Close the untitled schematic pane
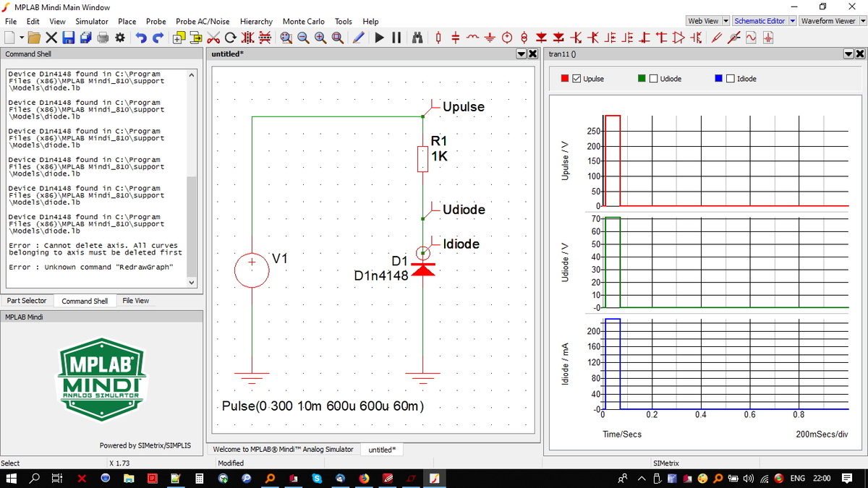This screenshot has width=868, height=488. pyautogui.click(x=533, y=54)
